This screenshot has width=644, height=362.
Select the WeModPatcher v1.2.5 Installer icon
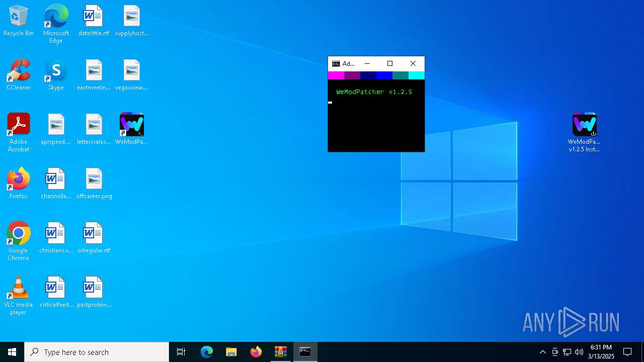point(584,133)
